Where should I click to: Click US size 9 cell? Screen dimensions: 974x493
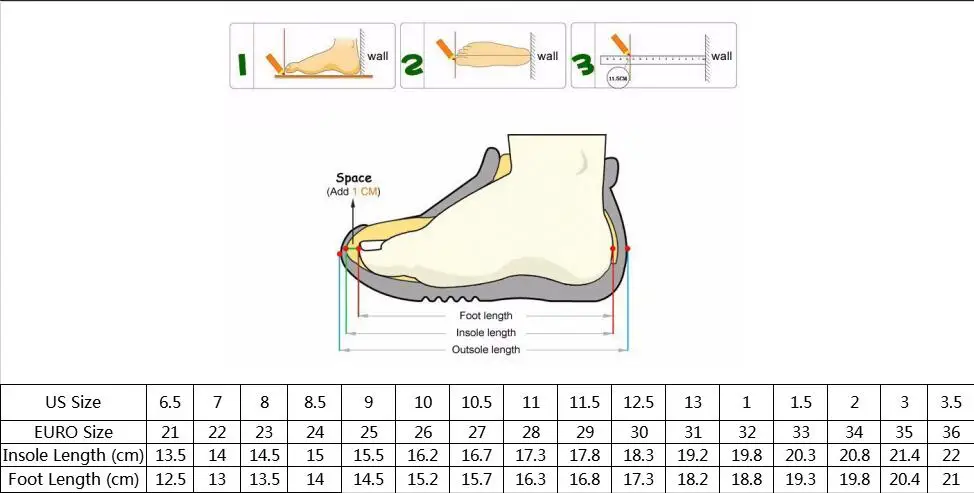(x=369, y=402)
